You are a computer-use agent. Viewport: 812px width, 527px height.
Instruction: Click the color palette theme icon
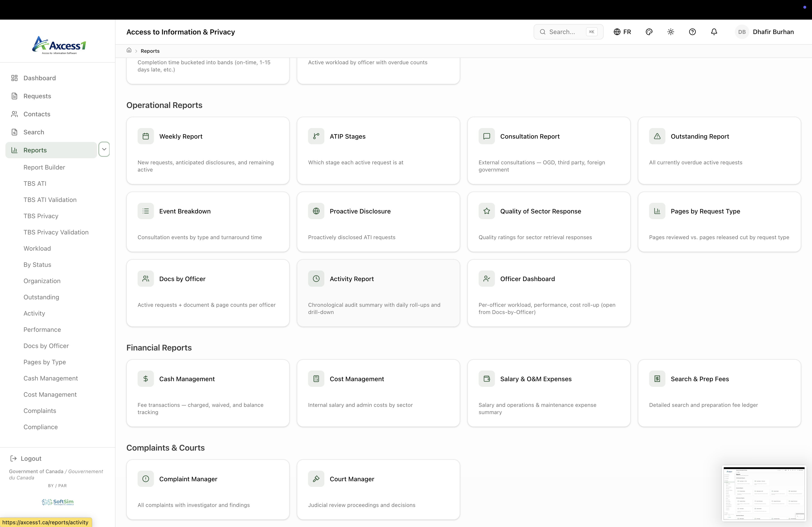click(x=649, y=32)
